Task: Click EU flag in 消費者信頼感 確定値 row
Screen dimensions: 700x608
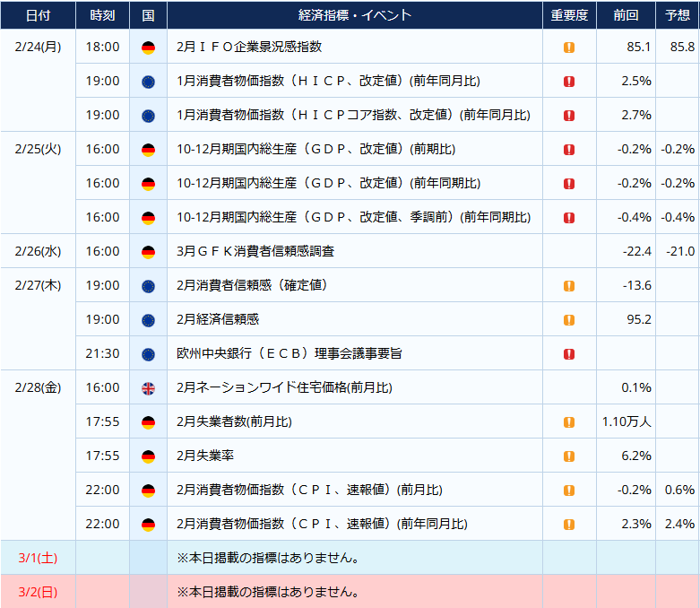Action: [148, 286]
